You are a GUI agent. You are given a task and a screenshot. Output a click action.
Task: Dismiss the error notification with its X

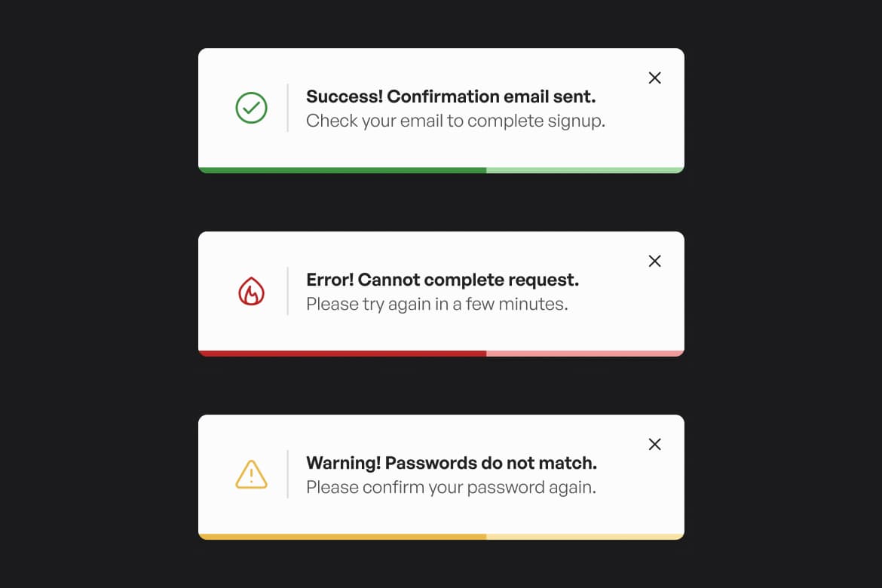point(654,261)
